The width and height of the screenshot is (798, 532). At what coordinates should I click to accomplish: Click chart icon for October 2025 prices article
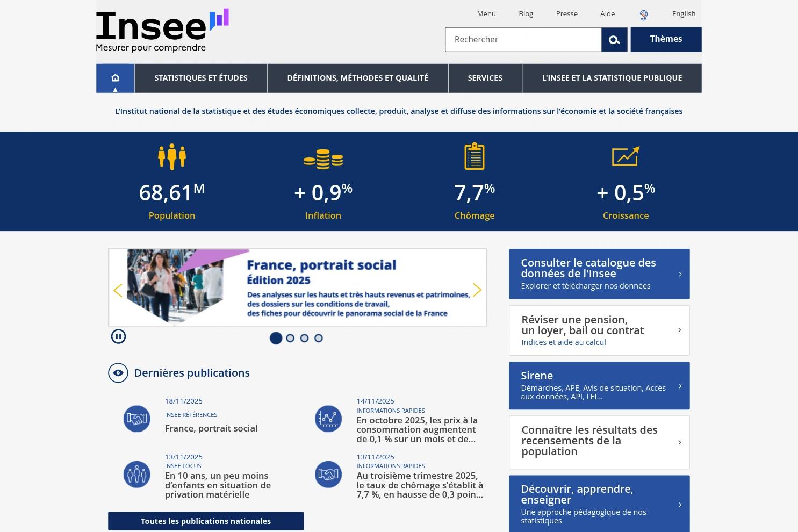328,419
